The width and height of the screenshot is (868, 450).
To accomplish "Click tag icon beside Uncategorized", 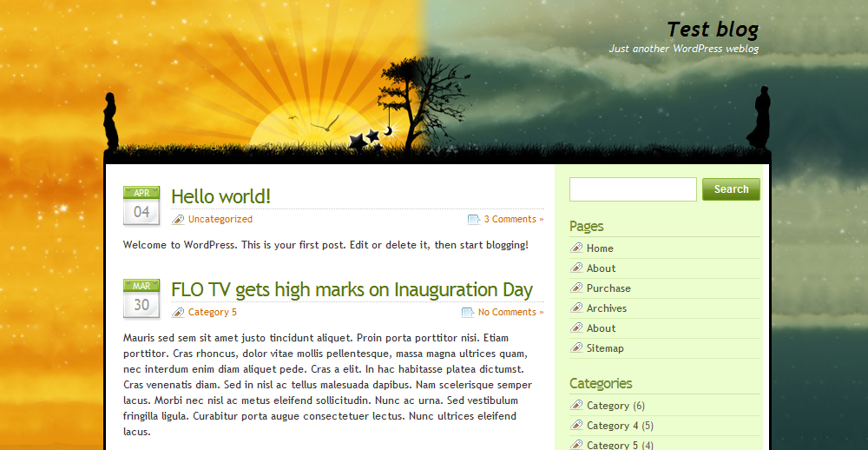I will tap(178, 220).
